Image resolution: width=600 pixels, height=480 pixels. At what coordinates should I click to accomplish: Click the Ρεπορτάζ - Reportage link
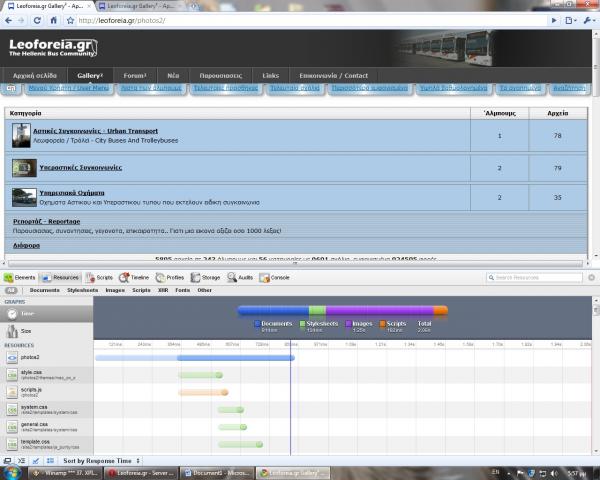[x=47, y=221]
